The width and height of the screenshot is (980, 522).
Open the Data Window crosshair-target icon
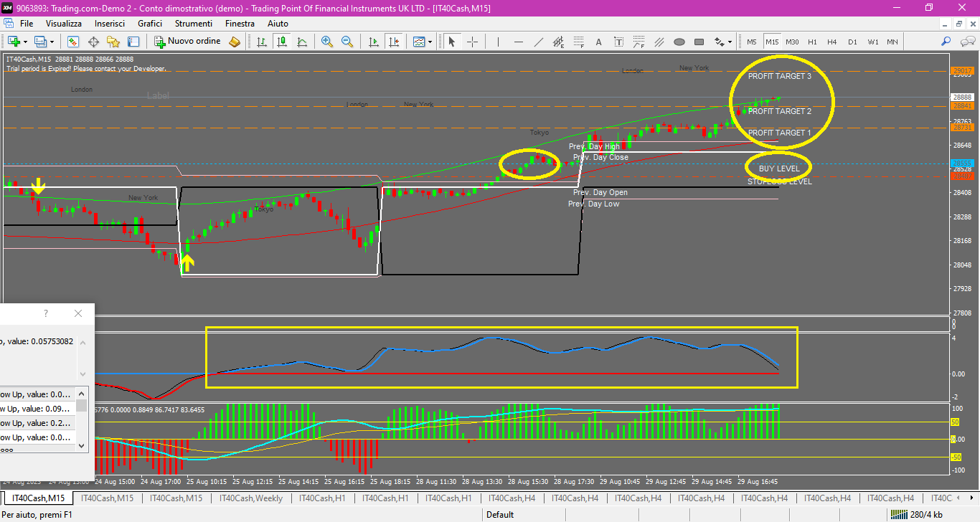pyautogui.click(x=93, y=42)
